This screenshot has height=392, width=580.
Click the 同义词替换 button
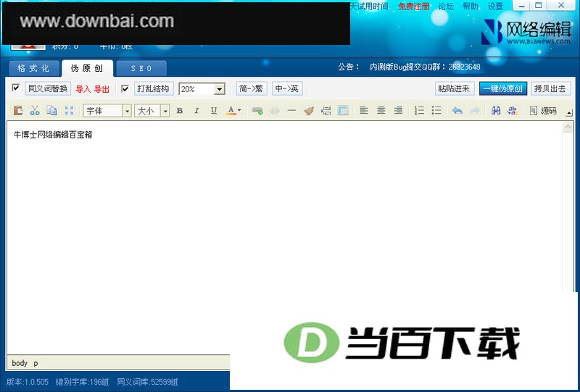coord(48,88)
